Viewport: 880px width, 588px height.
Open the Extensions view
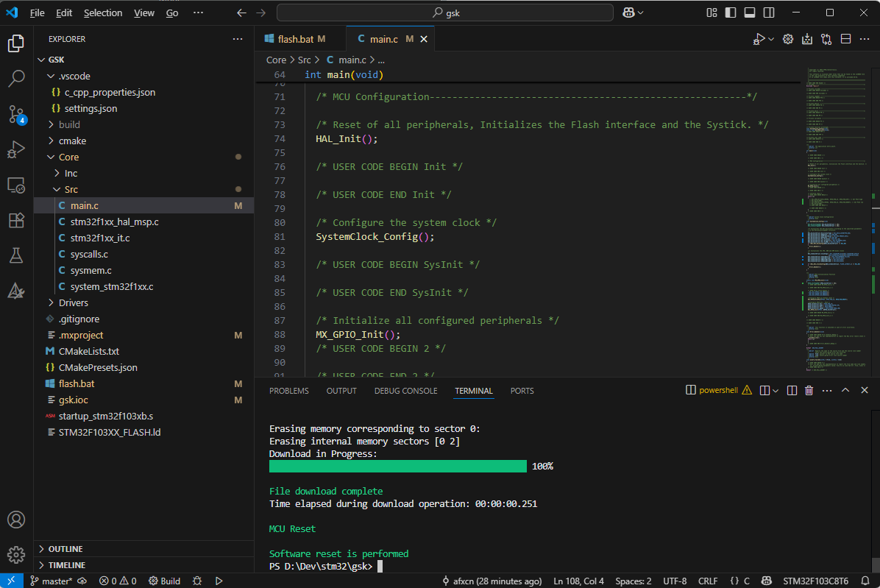pos(16,220)
